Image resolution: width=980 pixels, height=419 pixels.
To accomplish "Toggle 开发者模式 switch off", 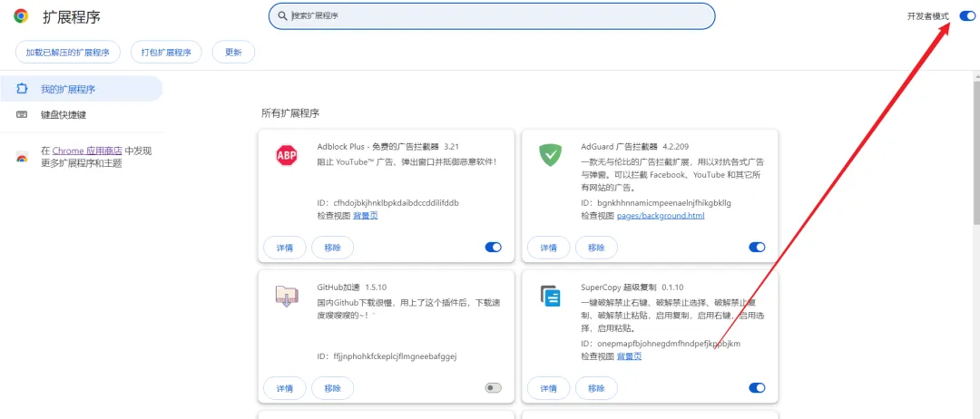I will (967, 16).
